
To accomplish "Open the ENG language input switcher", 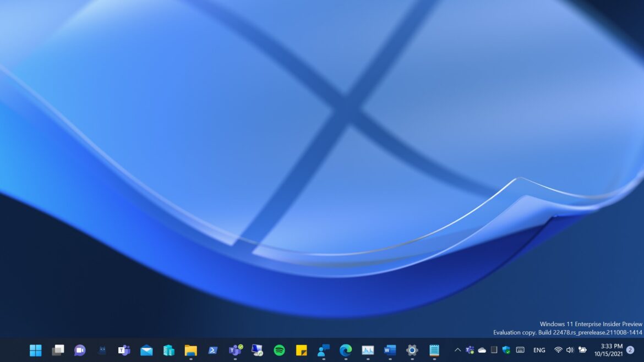I will [x=539, y=350].
